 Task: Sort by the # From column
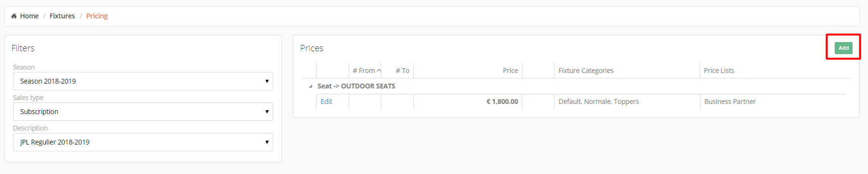pyautogui.click(x=364, y=71)
